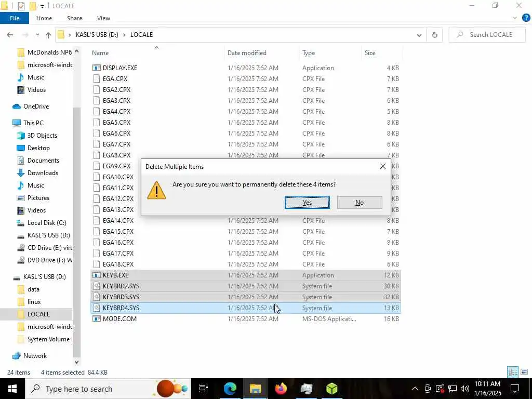This screenshot has width=532, height=399.
Task: Show hidden system tray icons
Action: point(415,389)
